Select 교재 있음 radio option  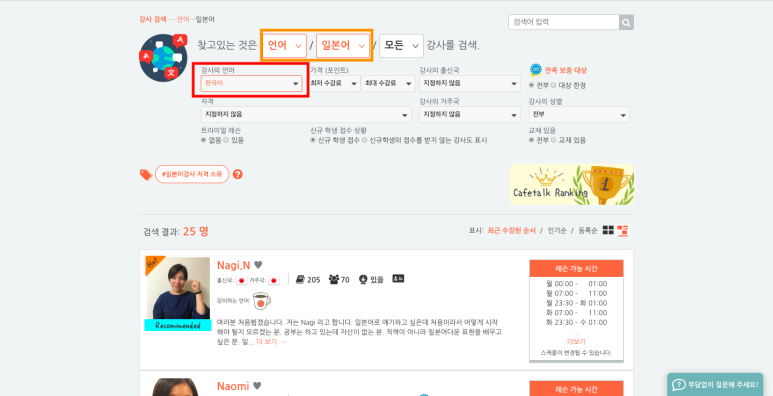coord(553,140)
